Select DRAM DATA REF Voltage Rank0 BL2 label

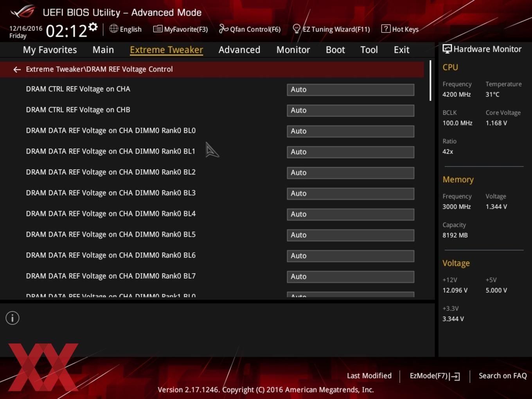[111, 172]
